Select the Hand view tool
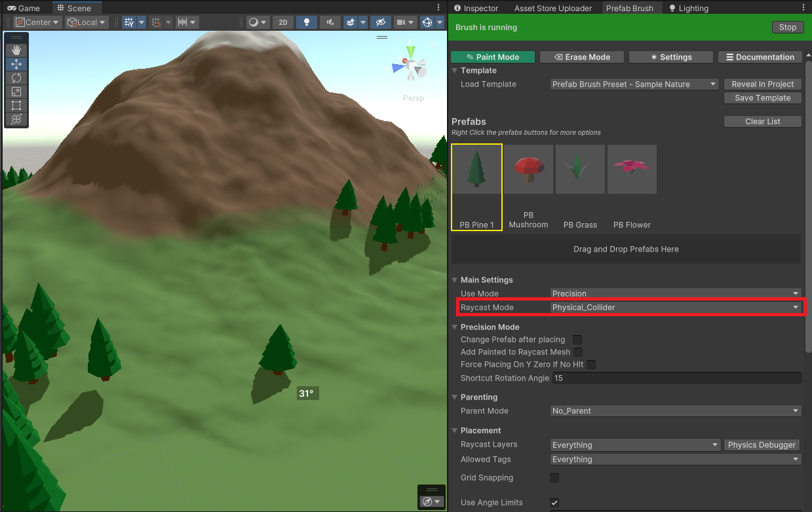 tap(16, 50)
